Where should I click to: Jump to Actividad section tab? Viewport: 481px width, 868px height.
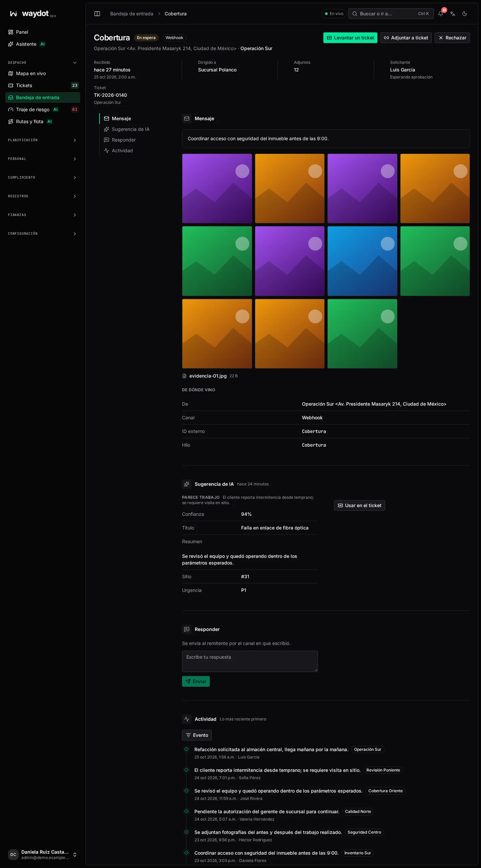pyautogui.click(x=118, y=151)
